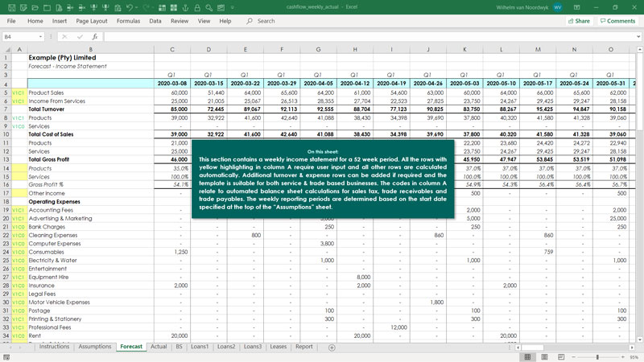Viewport: 644px width, 362px height.
Task: Switch to the Report sheet tab
Action: tap(304, 347)
